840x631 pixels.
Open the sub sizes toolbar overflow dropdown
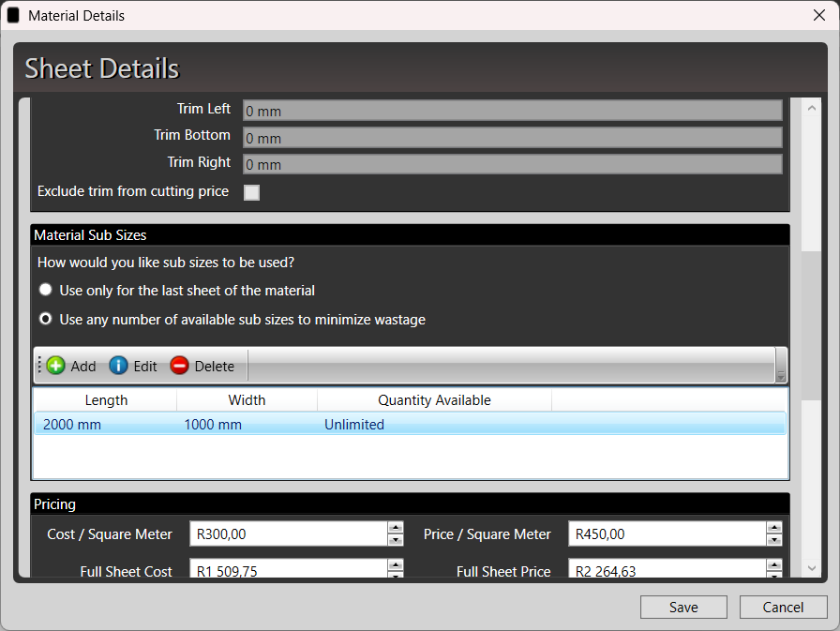point(781,375)
